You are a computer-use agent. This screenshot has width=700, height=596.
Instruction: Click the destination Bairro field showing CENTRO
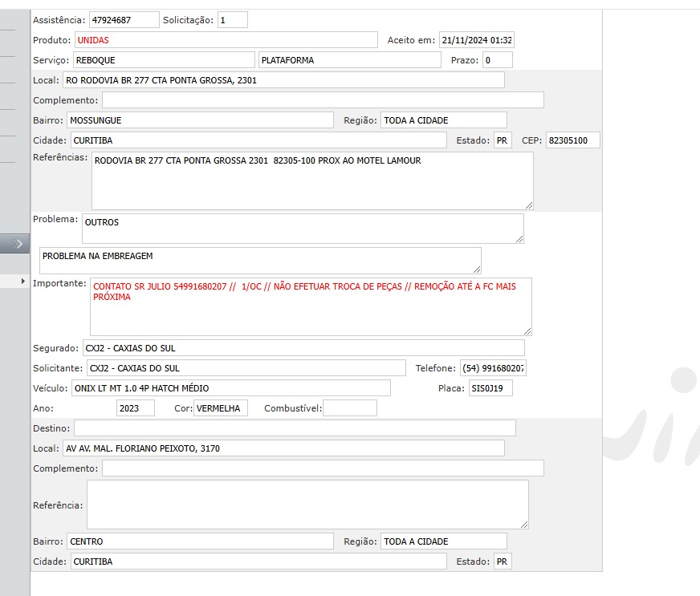pyautogui.click(x=200, y=541)
